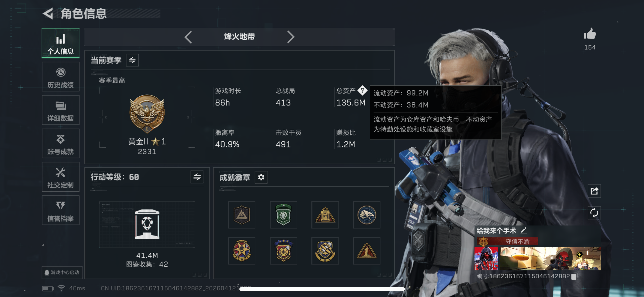Select the 账号成就 sidebar tab
Viewport: 644px width, 297px height.
tap(61, 144)
